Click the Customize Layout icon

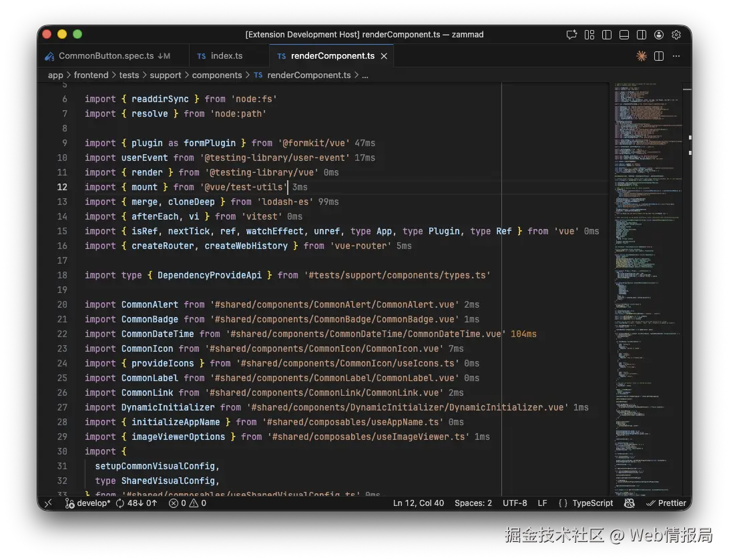coord(589,34)
